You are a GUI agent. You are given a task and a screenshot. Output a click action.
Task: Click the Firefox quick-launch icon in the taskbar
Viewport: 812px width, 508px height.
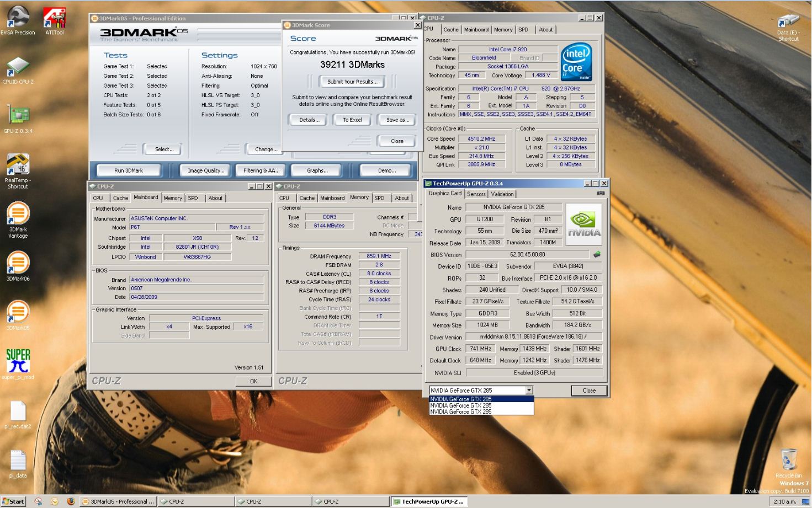pyautogui.click(x=71, y=501)
